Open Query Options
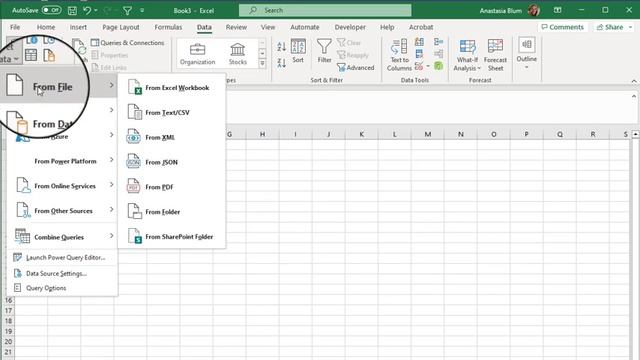Viewport: 640px width, 360px height. click(61, 288)
